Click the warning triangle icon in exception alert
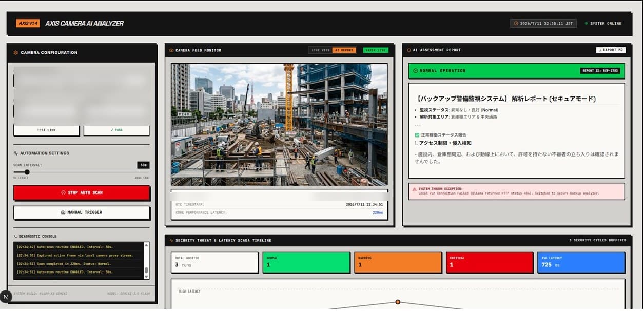 (x=415, y=189)
